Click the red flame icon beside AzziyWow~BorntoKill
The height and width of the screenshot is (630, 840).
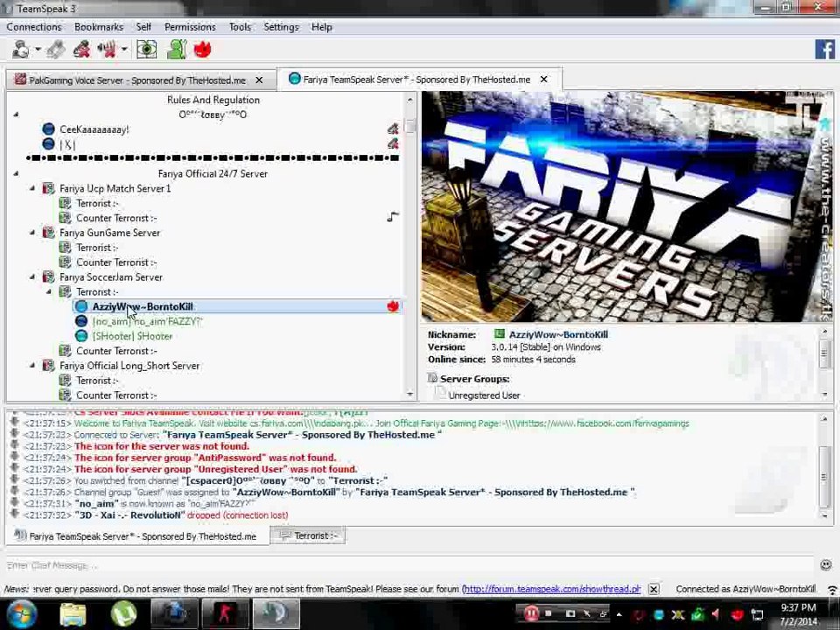coord(393,306)
